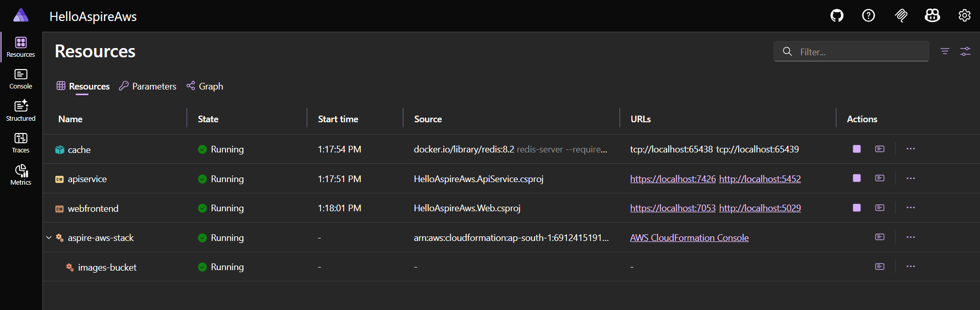Select the apiservice resource name
This screenshot has width=980, height=310.
87,179
